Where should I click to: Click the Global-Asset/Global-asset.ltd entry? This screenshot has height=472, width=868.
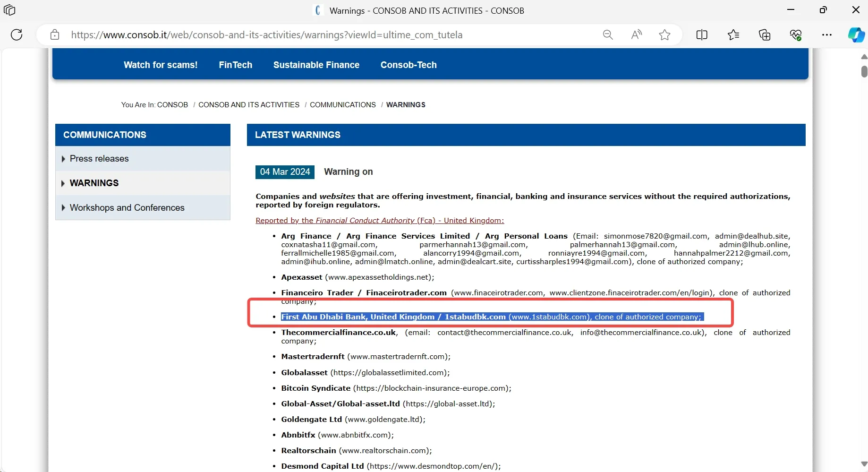[388, 404]
